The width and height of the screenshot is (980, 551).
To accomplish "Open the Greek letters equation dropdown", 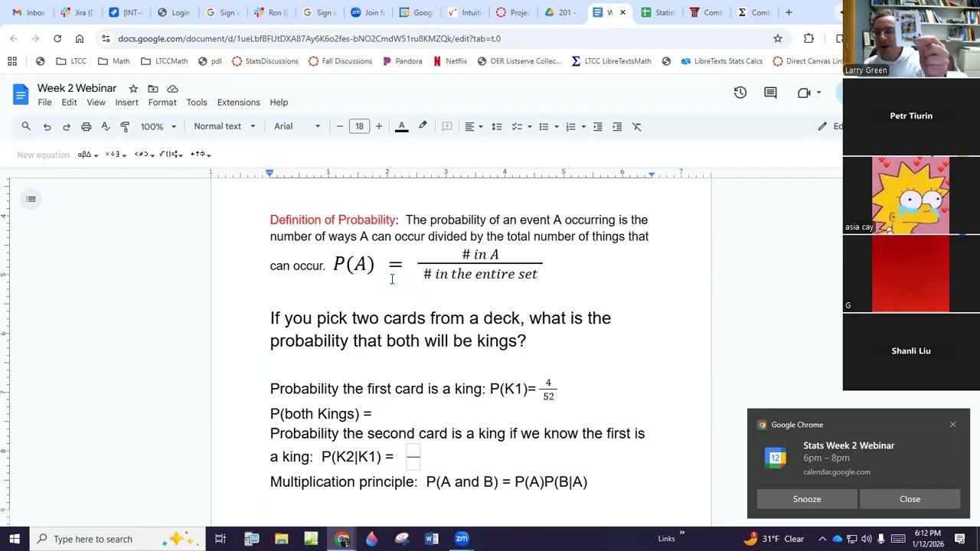I will click(x=87, y=155).
